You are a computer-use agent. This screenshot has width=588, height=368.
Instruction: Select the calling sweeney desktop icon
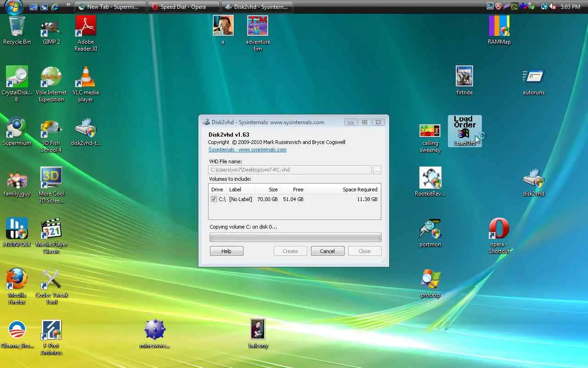(430, 138)
